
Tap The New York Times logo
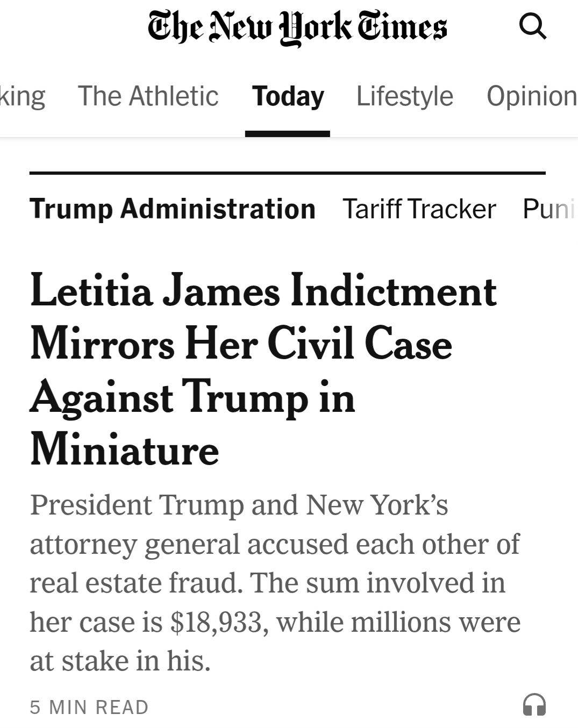297,27
